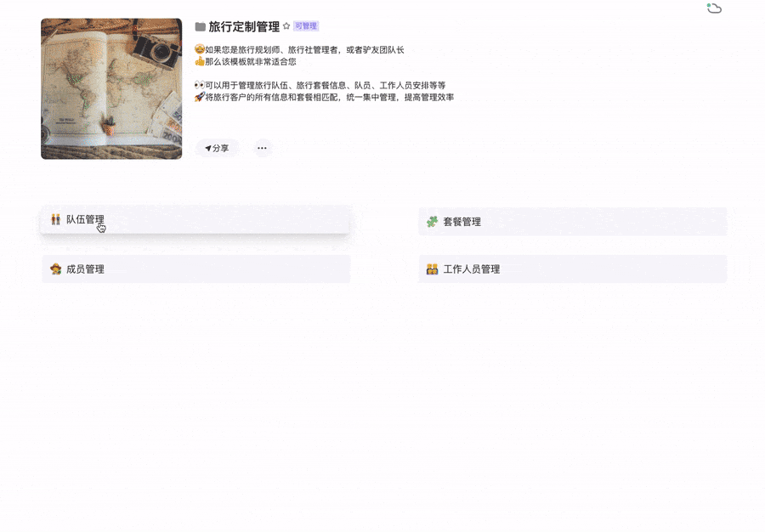Click the paper plane icon inside the share button
The width and height of the screenshot is (765, 532).
(208, 148)
